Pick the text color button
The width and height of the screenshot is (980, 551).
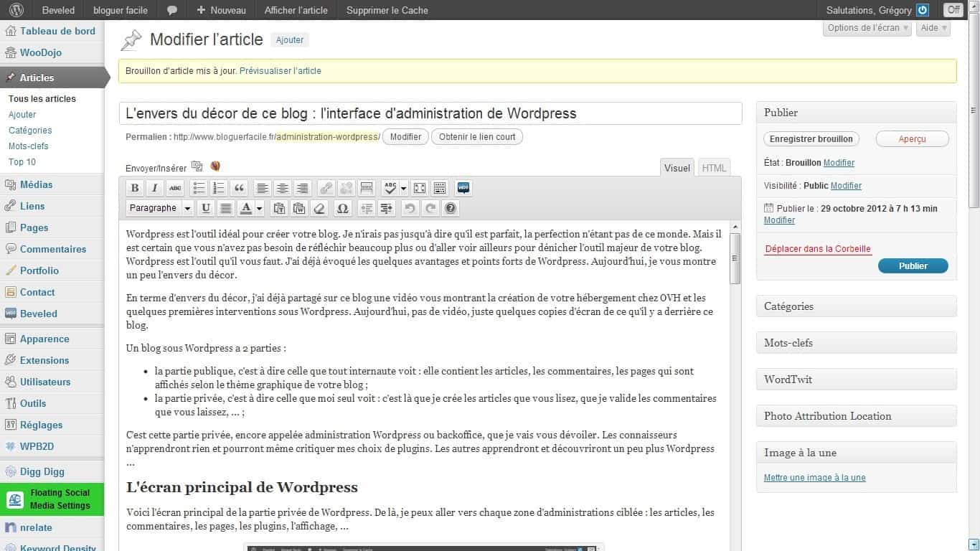click(246, 208)
